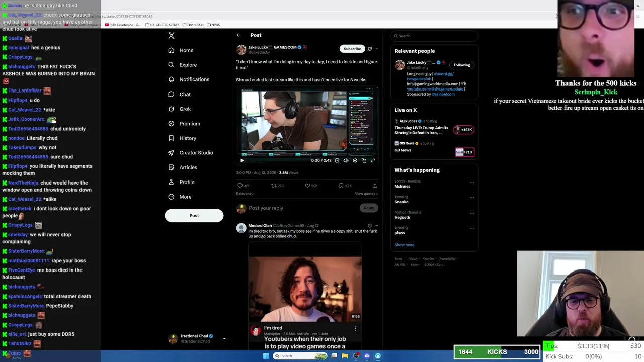Mute the video player volume
Screen dimensions: 644x362
coord(346,161)
